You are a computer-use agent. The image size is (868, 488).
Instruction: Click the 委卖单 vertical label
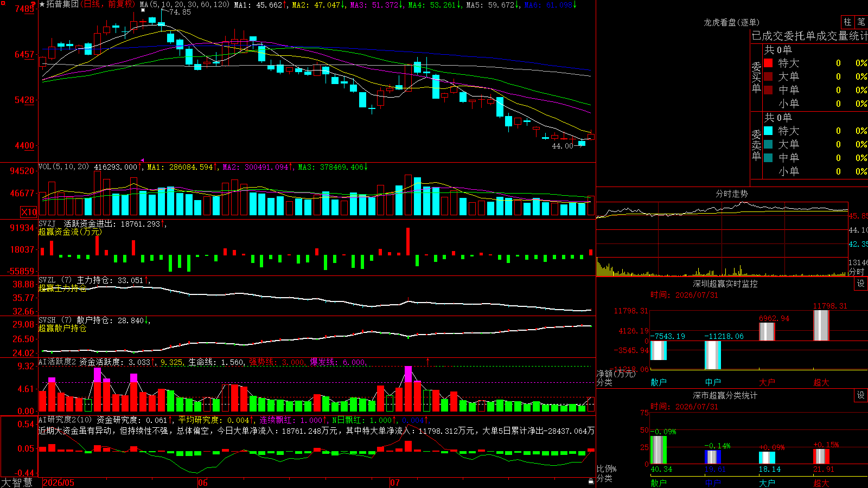(756, 145)
